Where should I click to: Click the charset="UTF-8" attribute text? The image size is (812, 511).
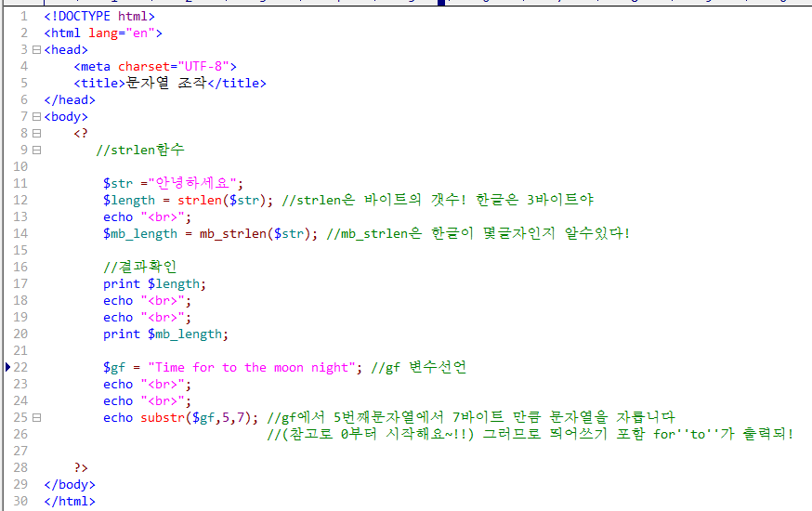174,66
